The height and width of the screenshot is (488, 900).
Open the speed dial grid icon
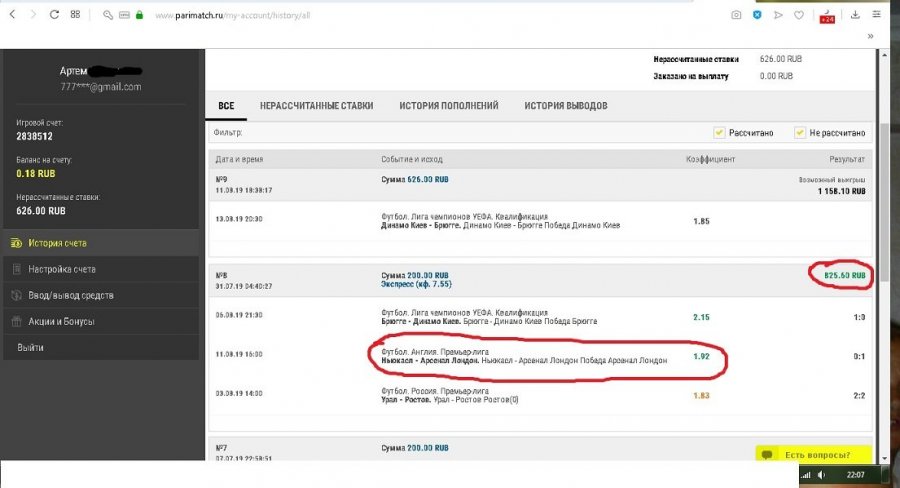click(76, 15)
